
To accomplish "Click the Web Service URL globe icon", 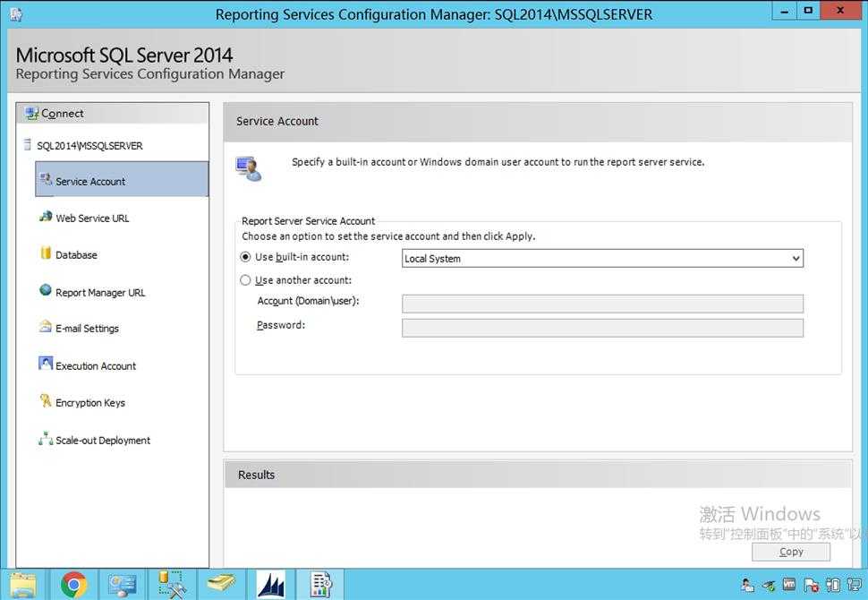I will point(46,216).
